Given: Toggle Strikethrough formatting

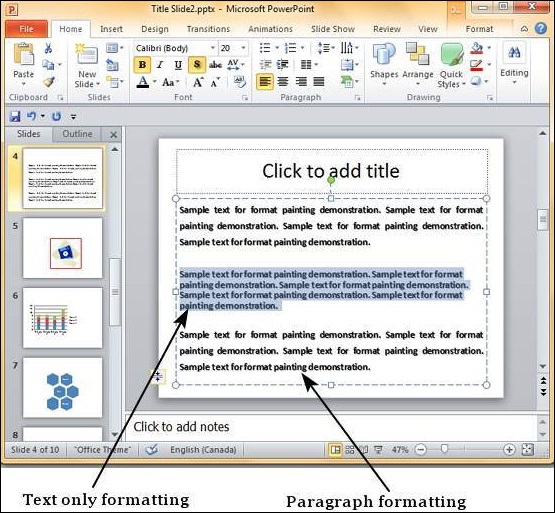Looking at the screenshot, I should click(x=215, y=65).
